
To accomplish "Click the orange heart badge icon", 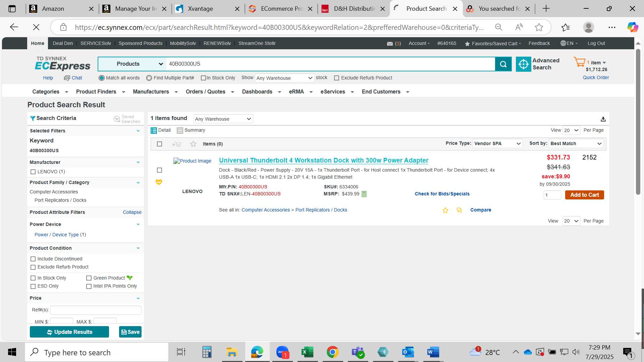I will coord(159,182).
